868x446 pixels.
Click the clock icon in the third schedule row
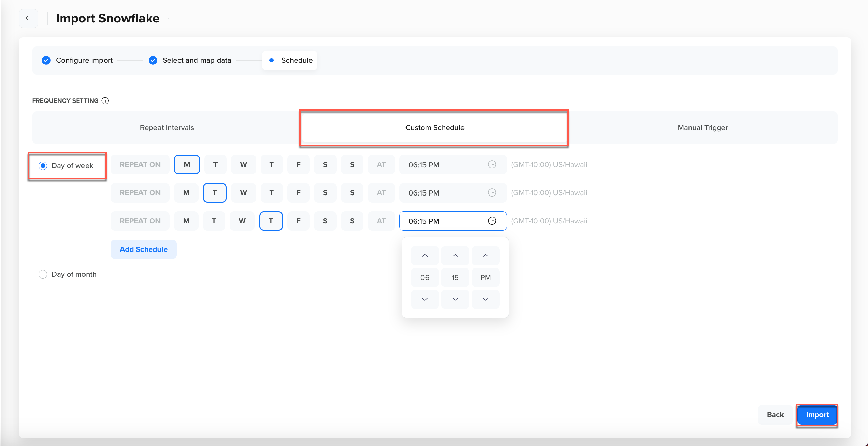tap(492, 221)
